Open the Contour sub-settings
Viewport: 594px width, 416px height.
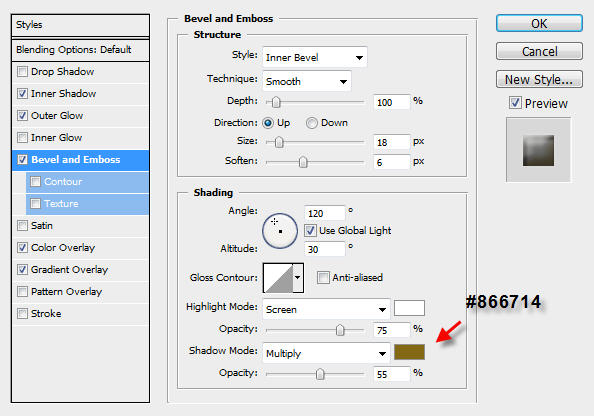point(63,181)
